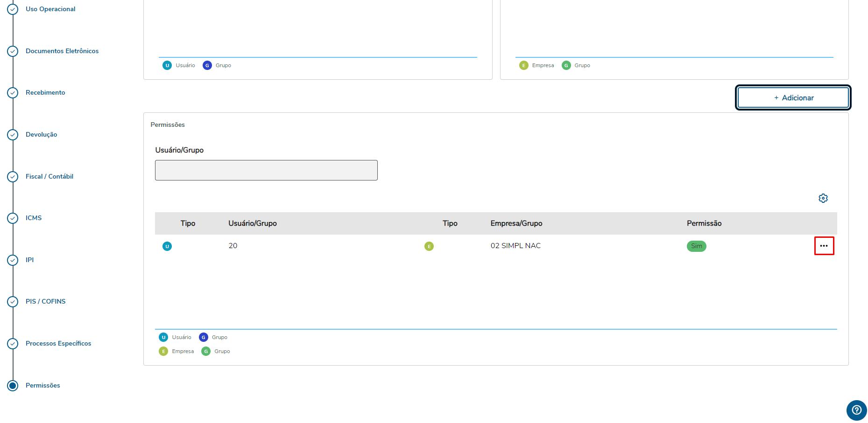Go to the Uso Operacional step
The height and width of the screenshot is (423, 868).
click(50, 9)
